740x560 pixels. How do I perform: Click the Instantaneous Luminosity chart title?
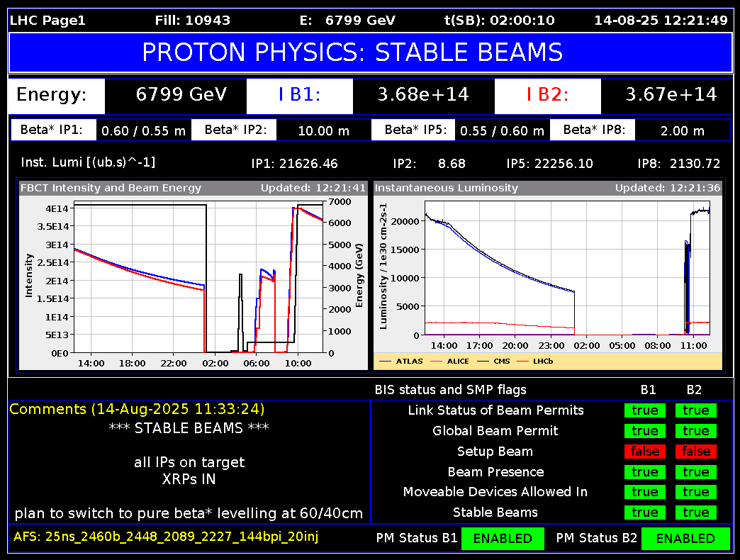(x=446, y=188)
